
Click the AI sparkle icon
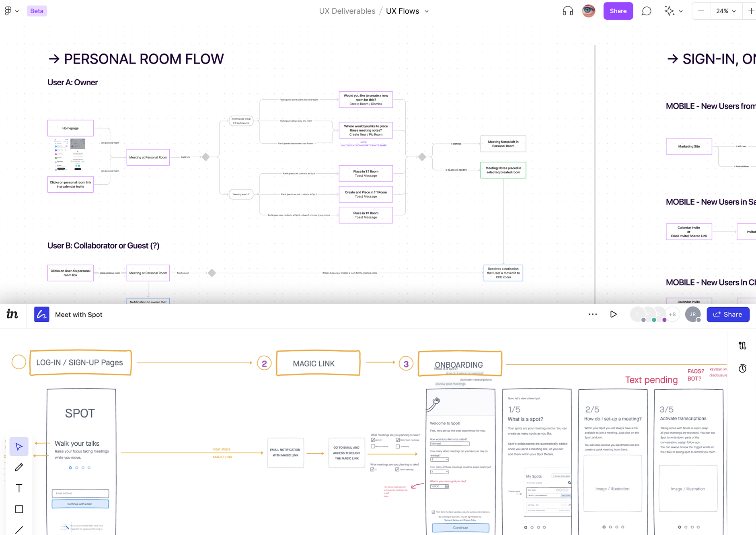click(x=669, y=11)
